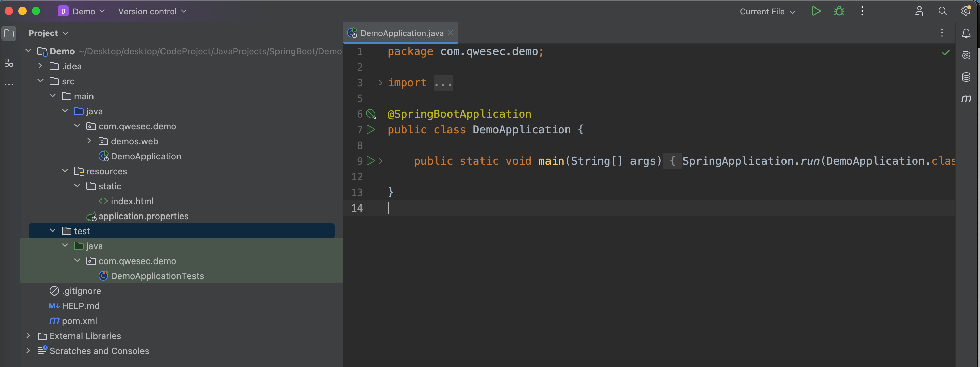Collapse the Demo root project node

(x=28, y=51)
